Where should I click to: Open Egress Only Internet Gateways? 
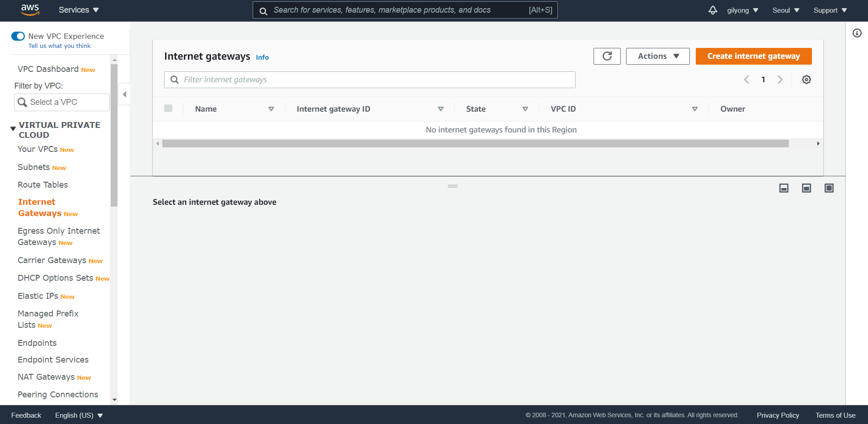59,236
